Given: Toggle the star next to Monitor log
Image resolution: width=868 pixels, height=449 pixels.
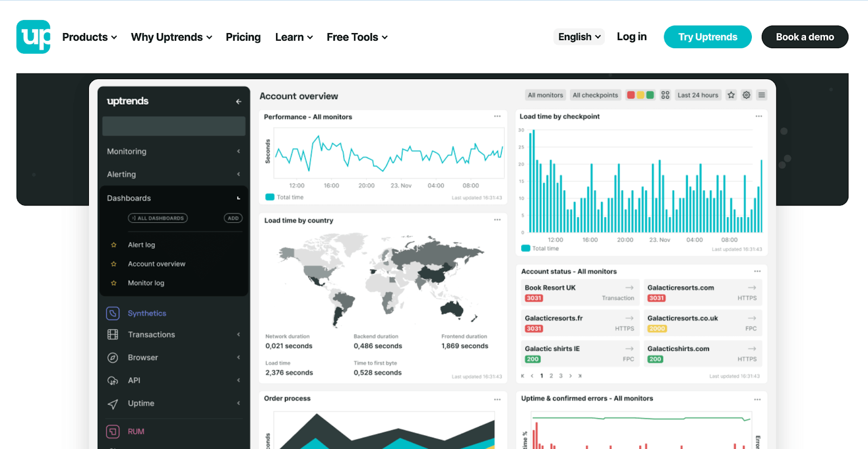Looking at the screenshot, I should tap(114, 283).
